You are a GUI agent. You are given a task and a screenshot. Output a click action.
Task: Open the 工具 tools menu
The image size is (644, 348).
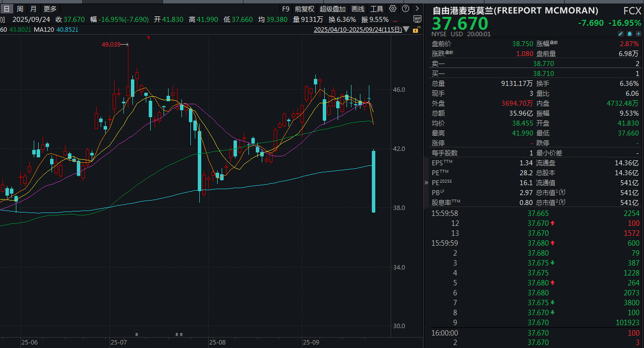tap(377, 8)
